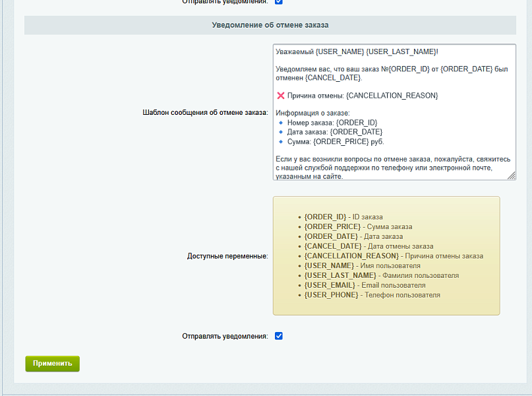Click the {ORDER_PRICE} variable in hints list
The image size is (532, 396).
[x=332, y=226]
